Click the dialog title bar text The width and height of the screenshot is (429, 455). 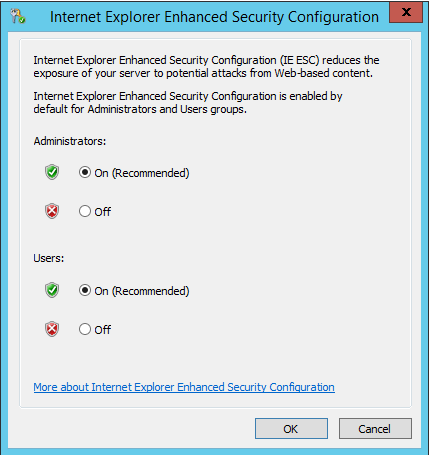click(214, 17)
